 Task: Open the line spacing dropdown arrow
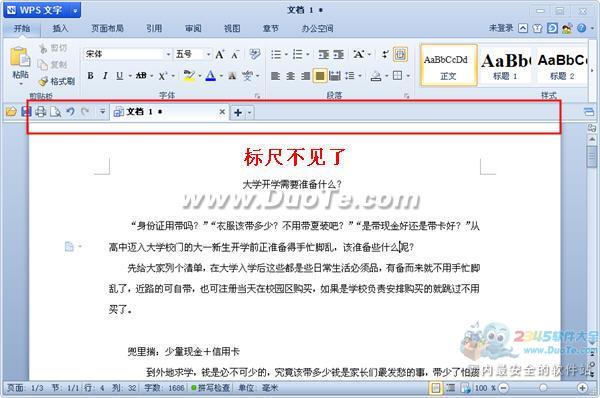tap(360, 76)
